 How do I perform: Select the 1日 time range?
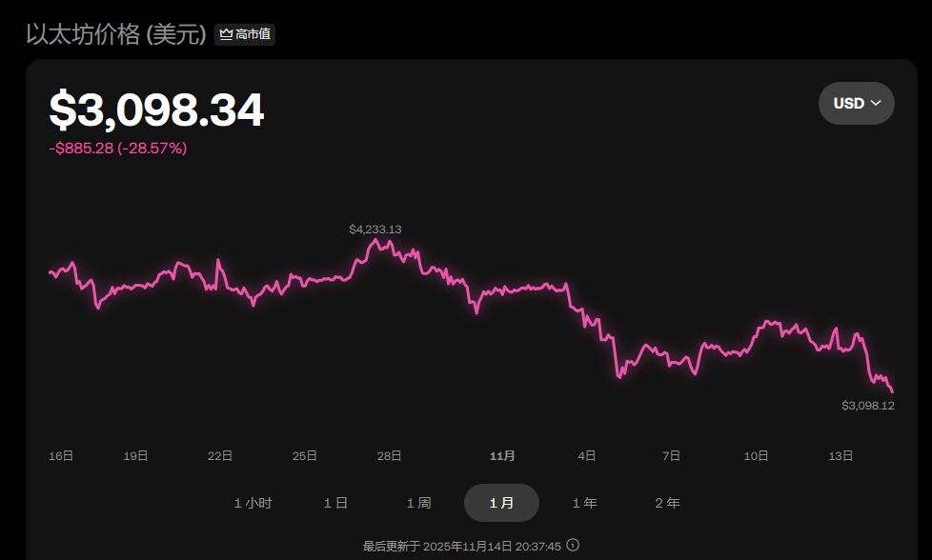coord(335,503)
